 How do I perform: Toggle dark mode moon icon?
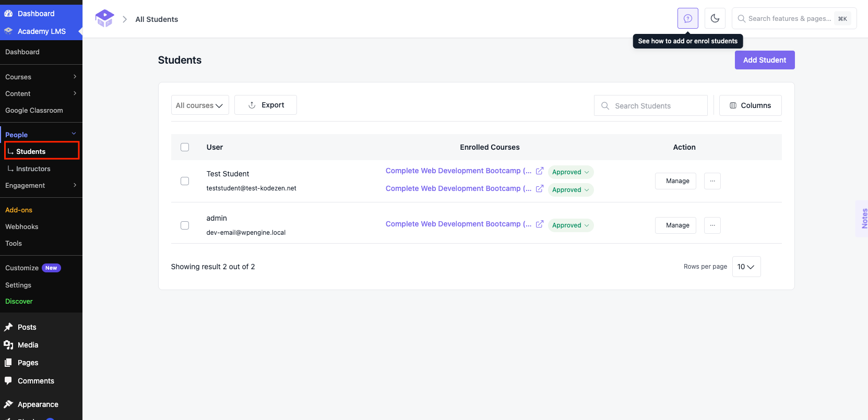715,18
